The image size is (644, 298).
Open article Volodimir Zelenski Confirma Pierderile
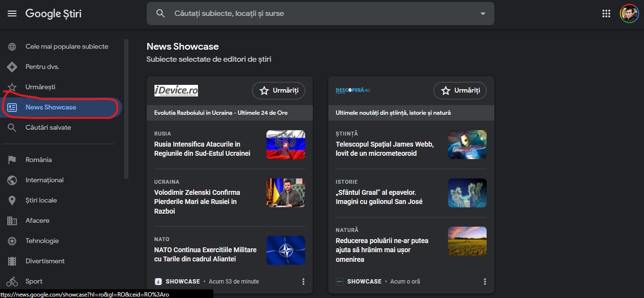tap(197, 202)
